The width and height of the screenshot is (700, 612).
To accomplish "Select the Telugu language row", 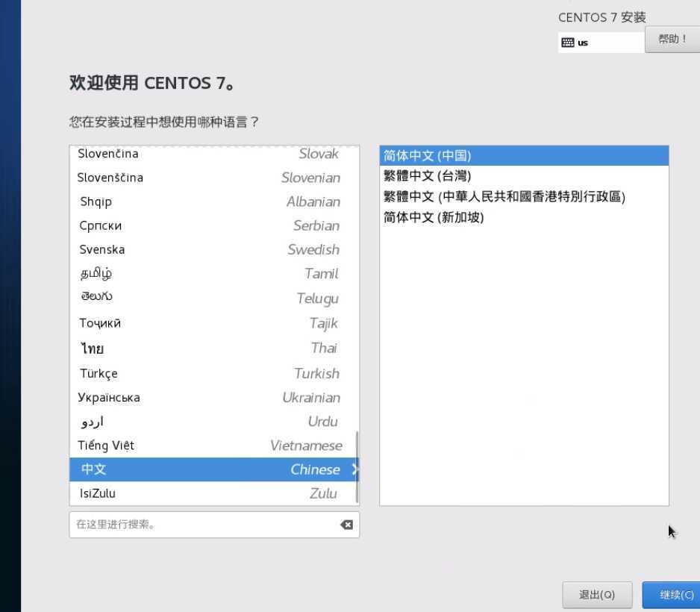I will pos(214,298).
